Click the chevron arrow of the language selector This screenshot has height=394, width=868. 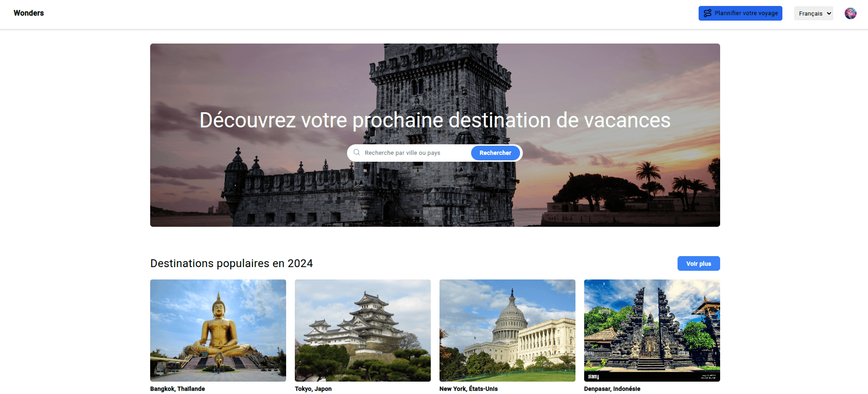829,14
